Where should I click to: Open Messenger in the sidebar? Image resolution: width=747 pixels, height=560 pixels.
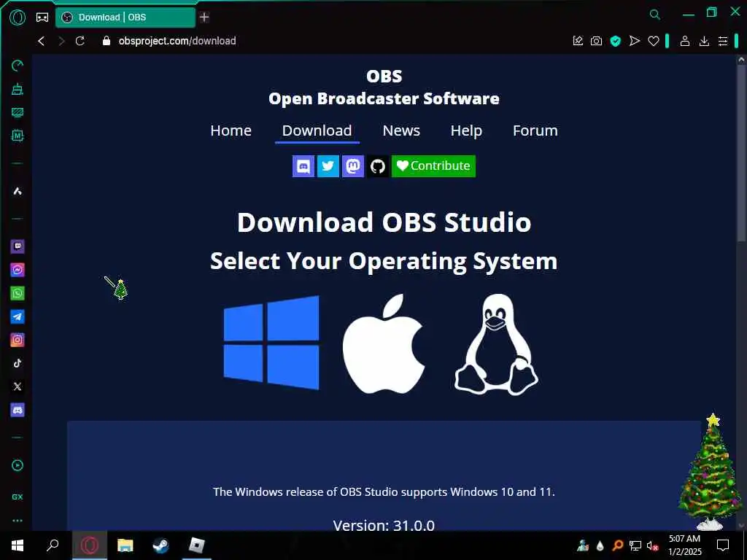coord(18,270)
